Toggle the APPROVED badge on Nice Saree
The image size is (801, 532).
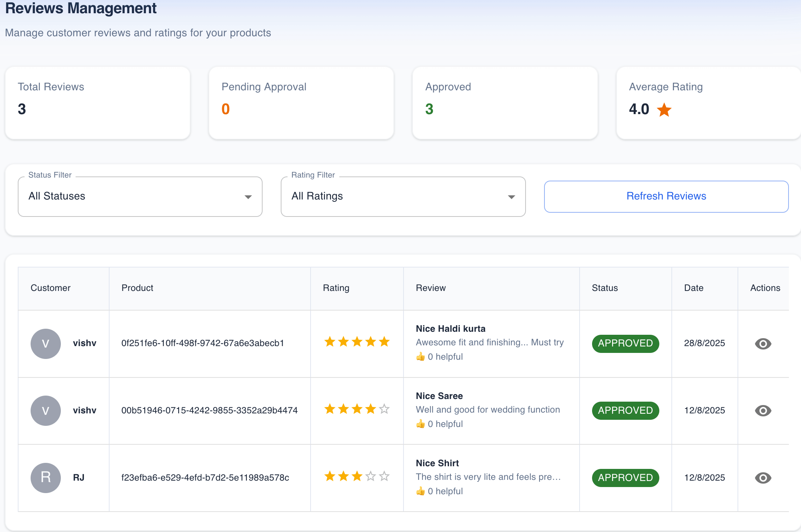[x=625, y=411]
